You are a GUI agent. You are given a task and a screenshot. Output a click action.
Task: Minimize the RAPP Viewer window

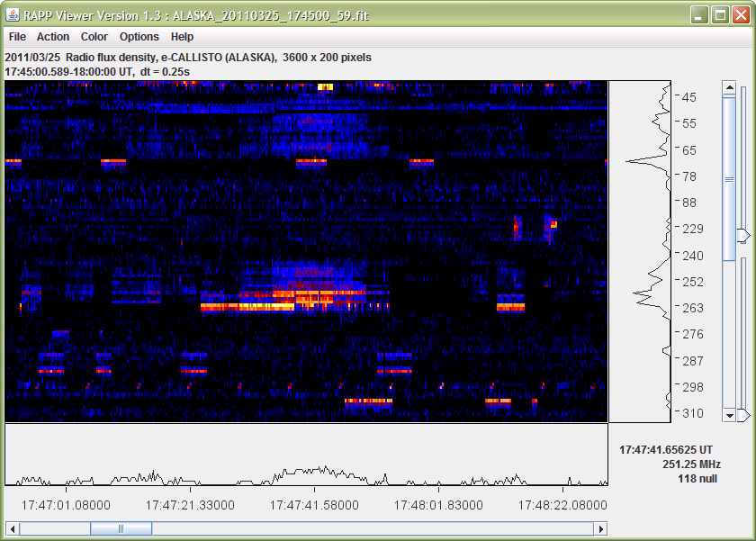(699, 15)
